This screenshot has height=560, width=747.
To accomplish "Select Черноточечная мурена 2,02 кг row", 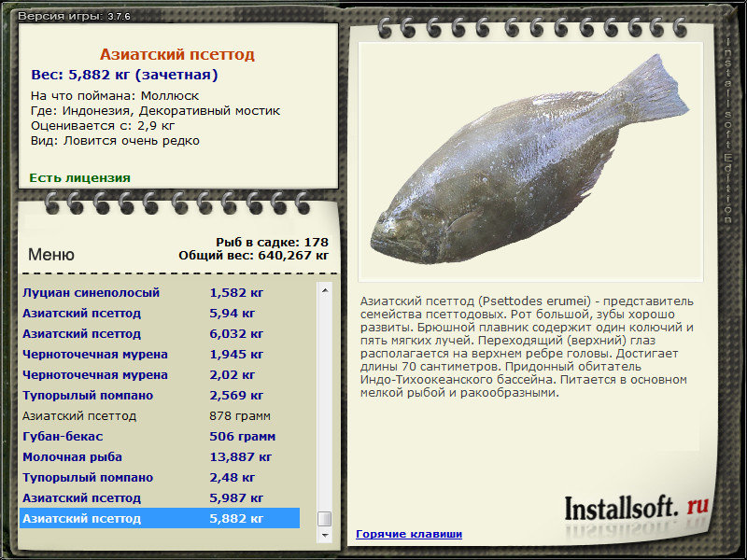I will [x=160, y=375].
